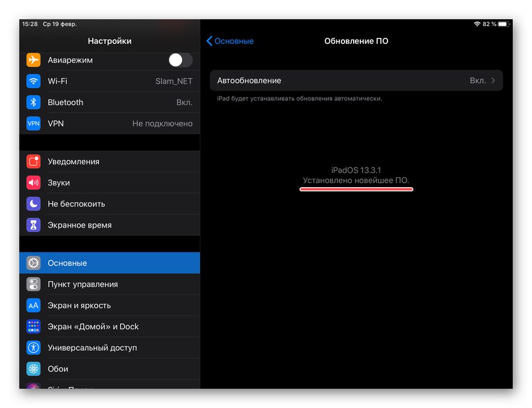Open Экран «Домой» и Dock settings
The width and height of the screenshot is (532, 408).
pos(110,327)
